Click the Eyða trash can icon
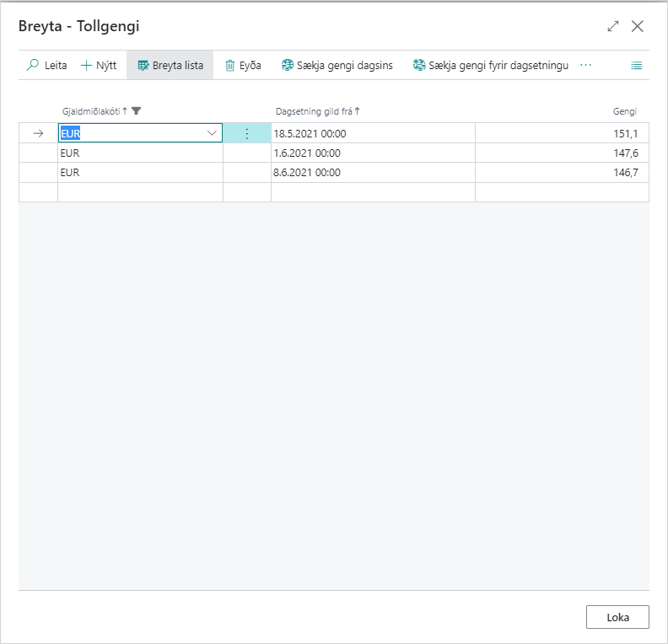 click(230, 66)
